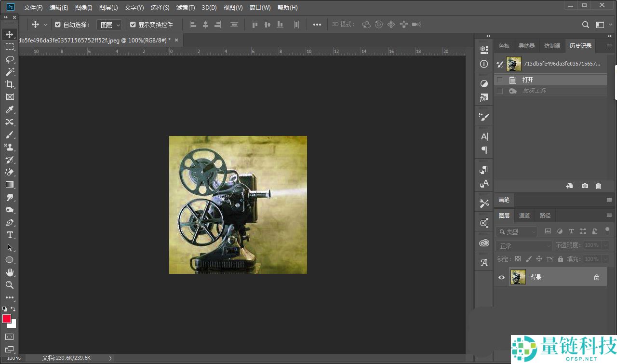Switch to the 通道 tab

[x=524, y=216]
